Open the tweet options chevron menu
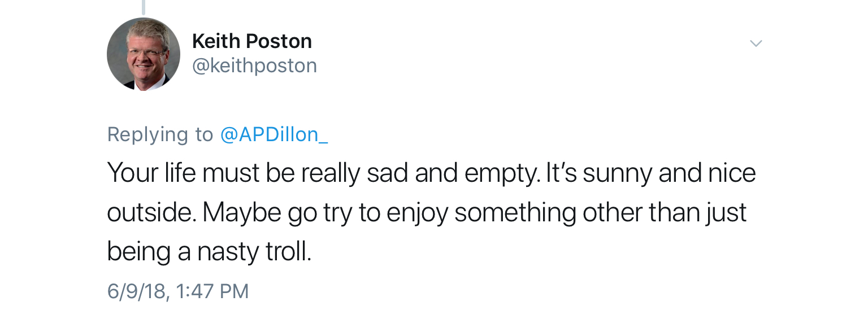868x310 pixels. (756, 43)
